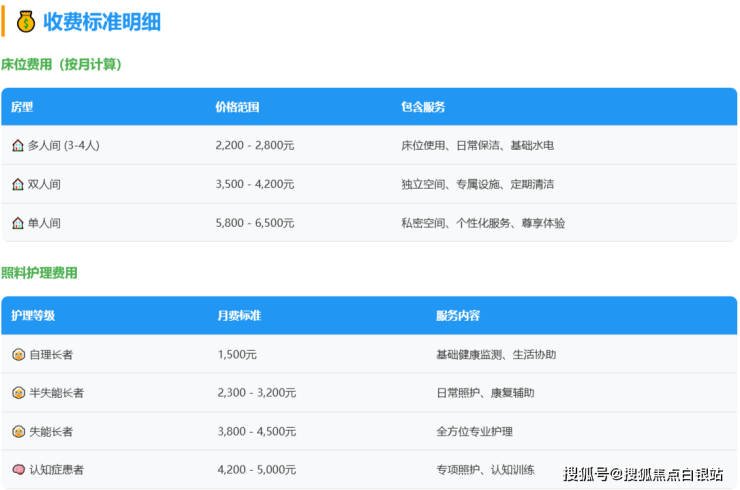Click the money bag icon beside 收费标准明细

pyautogui.click(x=25, y=21)
